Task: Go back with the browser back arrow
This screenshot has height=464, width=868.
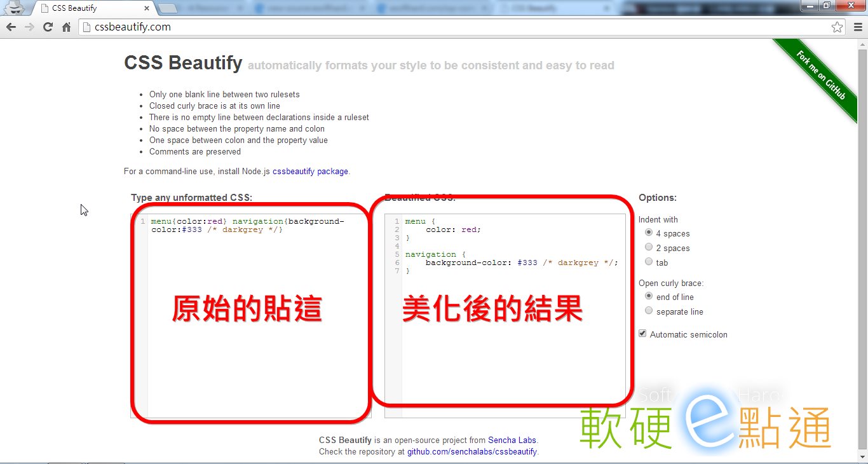Action: [11, 27]
